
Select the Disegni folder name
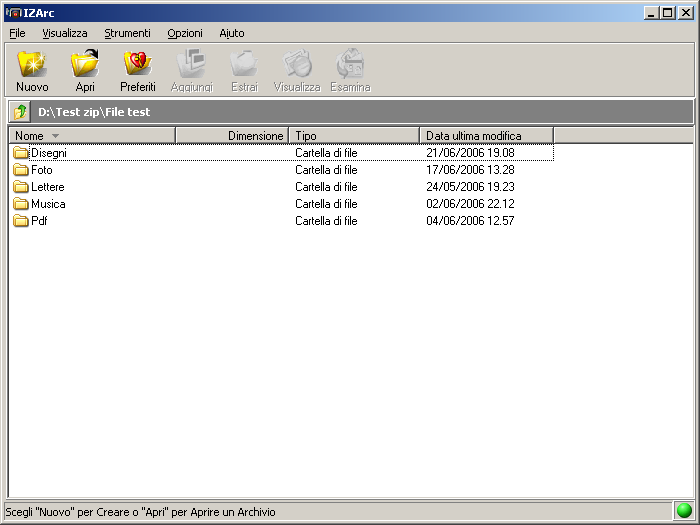pos(49,153)
